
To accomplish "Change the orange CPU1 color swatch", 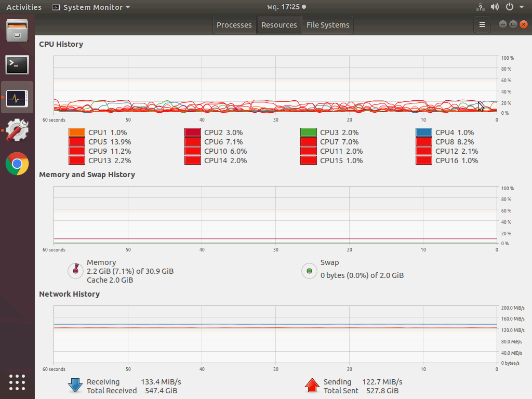I will tap(77, 132).
